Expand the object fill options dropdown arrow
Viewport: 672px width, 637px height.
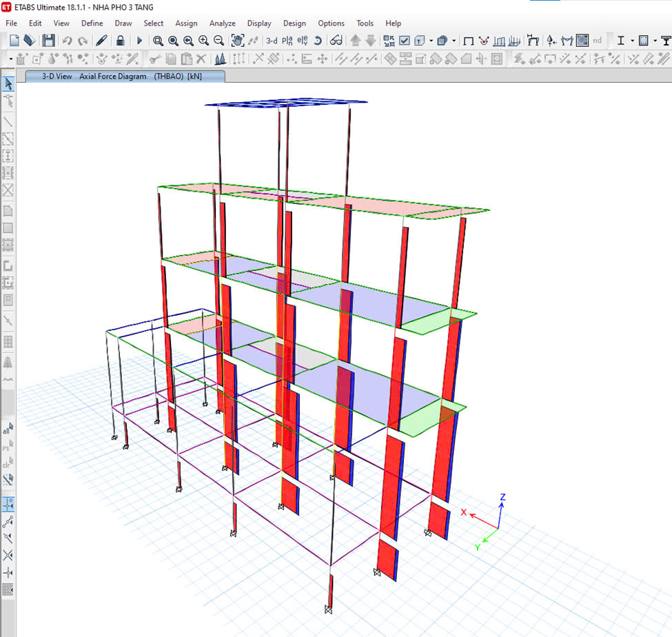[x=454, y=41]
